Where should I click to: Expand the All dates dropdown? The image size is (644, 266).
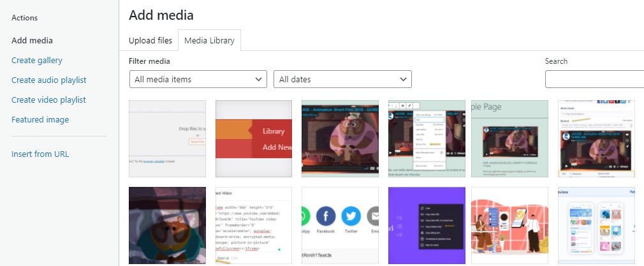[342, 79]
